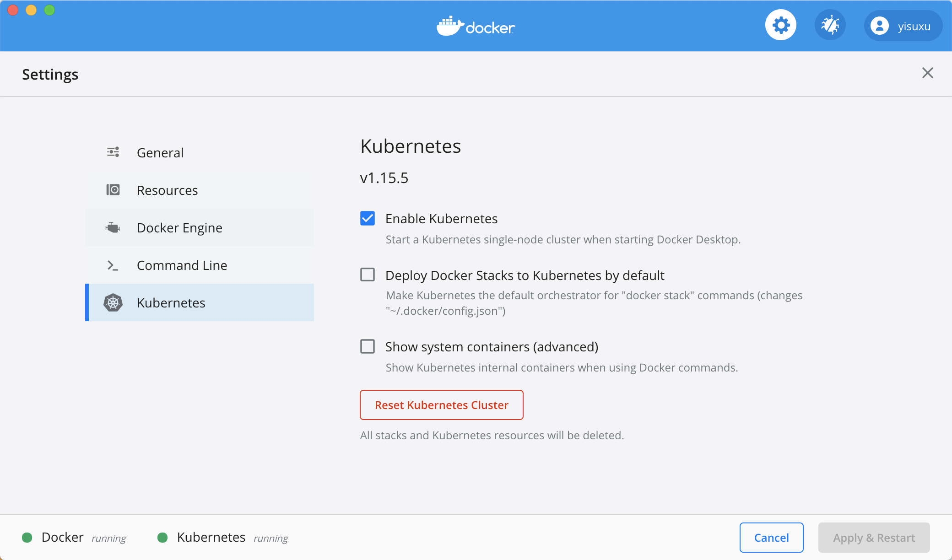Click the user avatar icon next to yisuxu
Screen dimensions: 952x560
coord(879,26)
